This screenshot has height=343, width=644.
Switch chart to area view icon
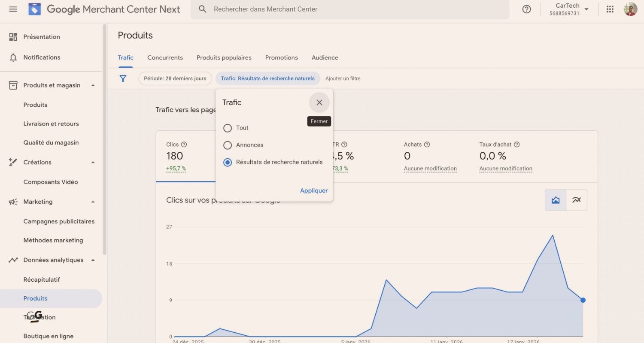[555, 200]
